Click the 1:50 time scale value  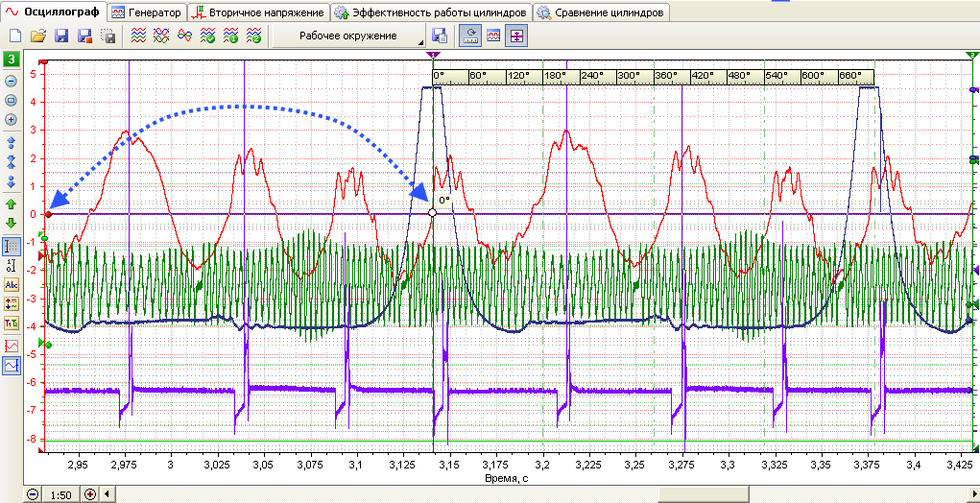(60, 495)
